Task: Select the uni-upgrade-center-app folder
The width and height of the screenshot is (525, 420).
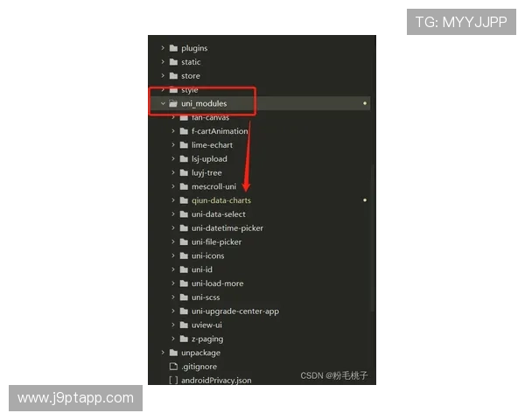Action: [x=234, y=311]
